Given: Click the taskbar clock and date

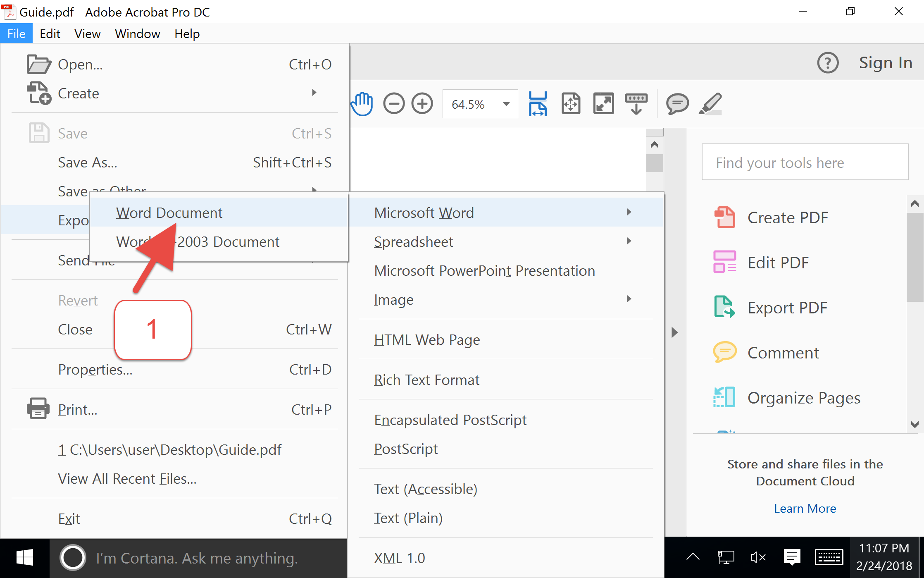Looking at the screenshot, I should click(x=884, y=557).
